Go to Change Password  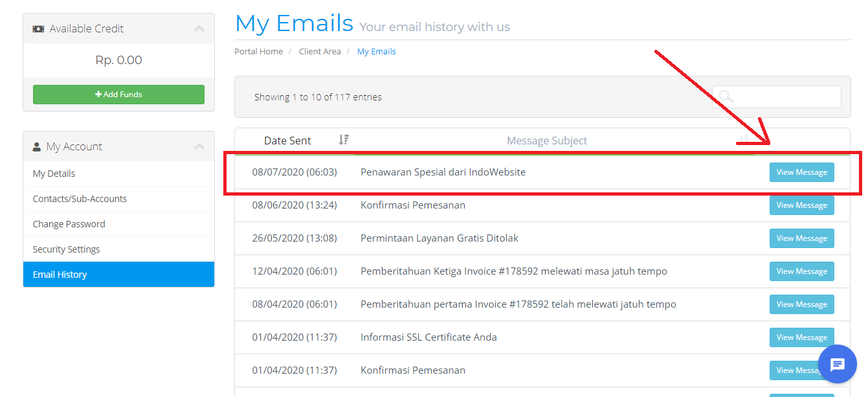point(69,224)
